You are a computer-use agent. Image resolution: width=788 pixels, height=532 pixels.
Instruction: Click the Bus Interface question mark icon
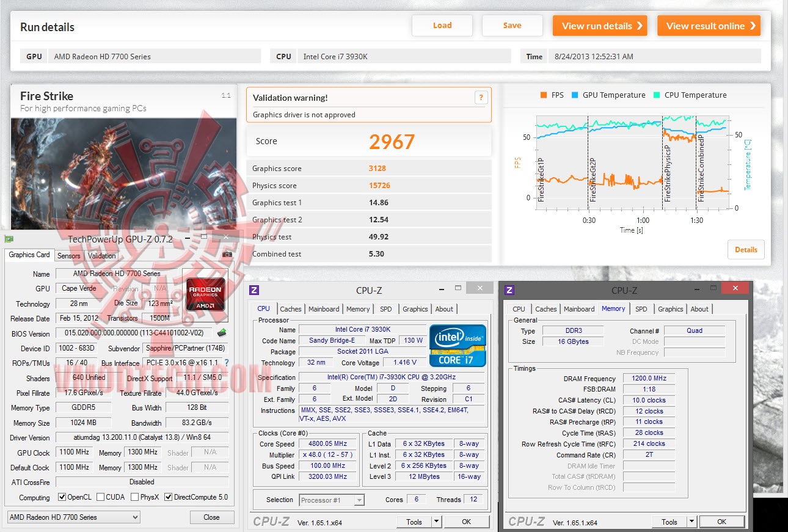pyautogui.click(x=227, y=363)
